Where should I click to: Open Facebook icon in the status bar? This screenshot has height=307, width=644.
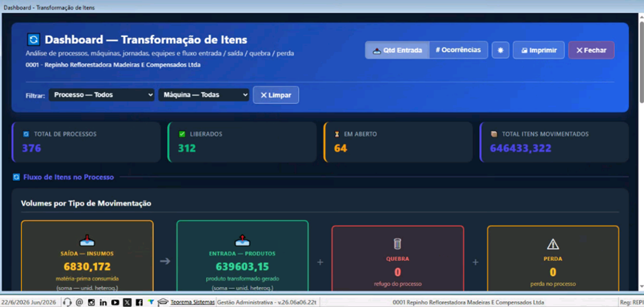pyautogui.click(x=139, y=303)
